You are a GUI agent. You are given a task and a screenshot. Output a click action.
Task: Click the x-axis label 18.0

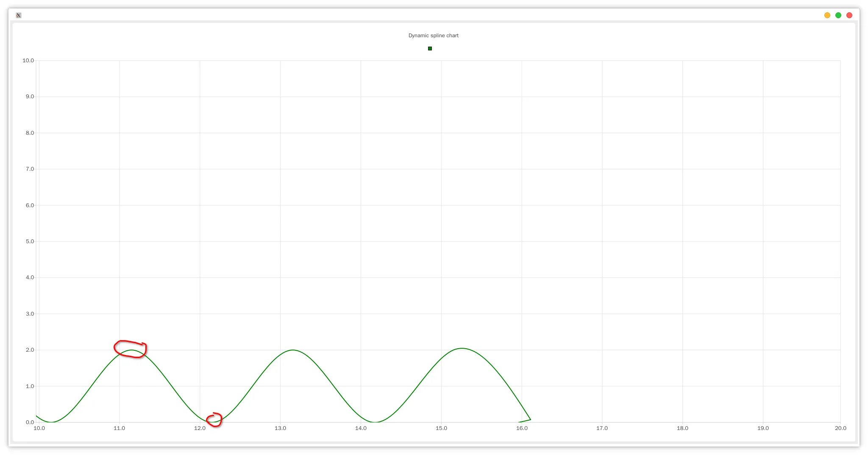pos(682,428)
